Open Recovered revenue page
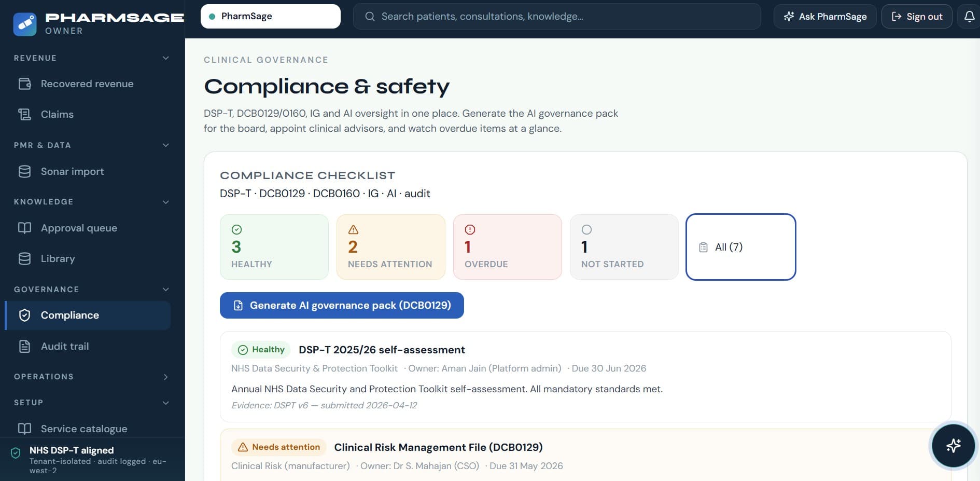980x481 pixels. (x=88, y=84)
